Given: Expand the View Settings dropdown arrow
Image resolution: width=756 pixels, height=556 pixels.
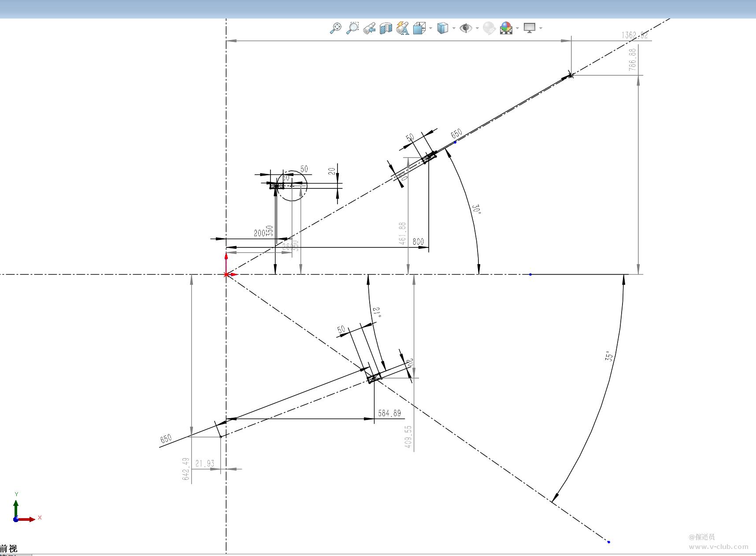Looking at the screenshot, I should [541, 28].
